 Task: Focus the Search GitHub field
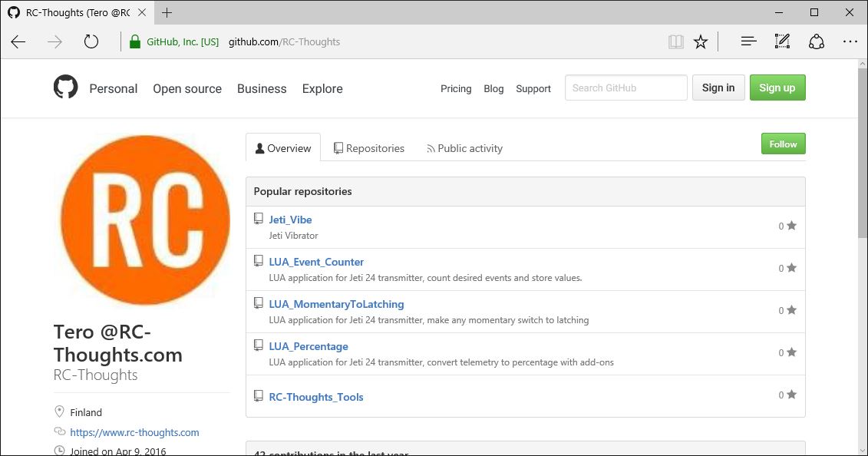tap(626, 88)
